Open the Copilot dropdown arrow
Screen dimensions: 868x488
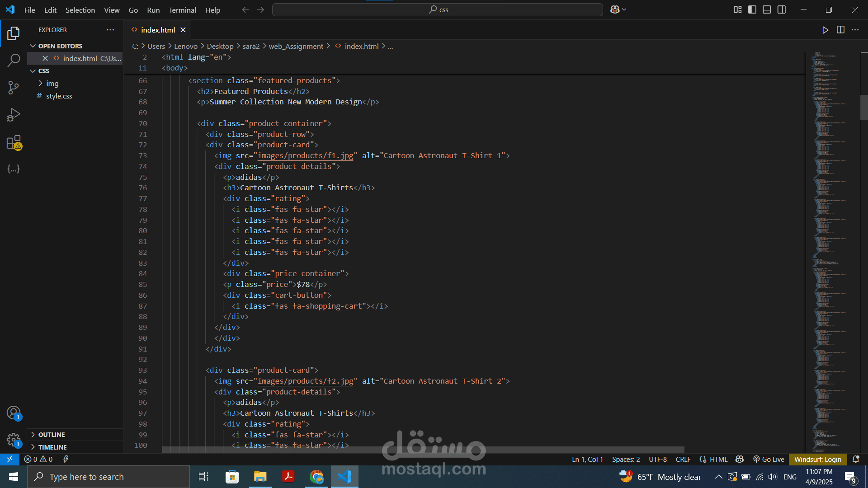624,9
